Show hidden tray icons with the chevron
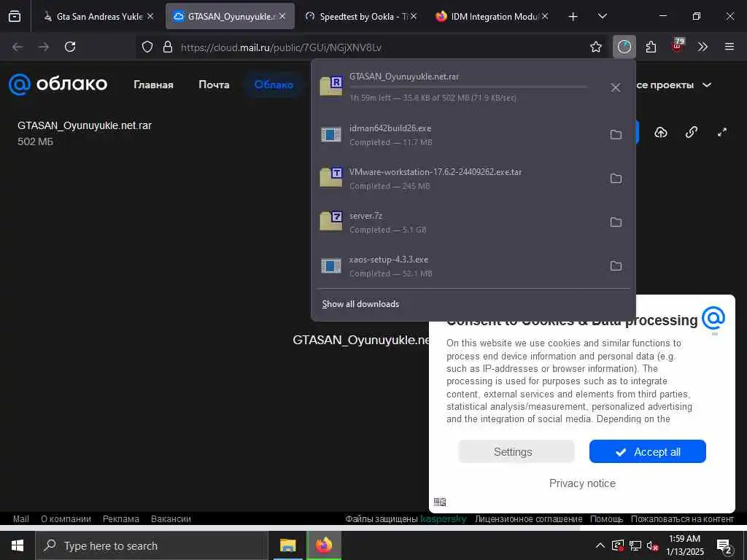Viewport: 747px width, 560px height. click(x=600, y=545)
